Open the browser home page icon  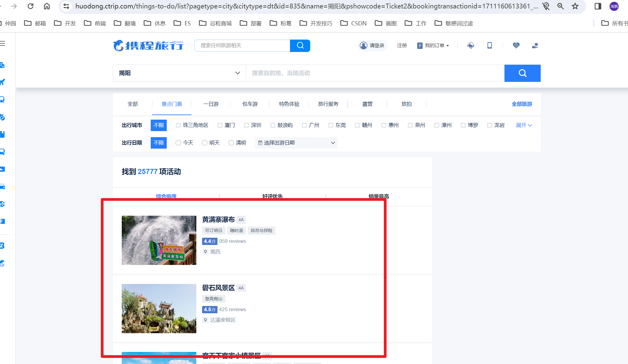(x=47, y=6)
